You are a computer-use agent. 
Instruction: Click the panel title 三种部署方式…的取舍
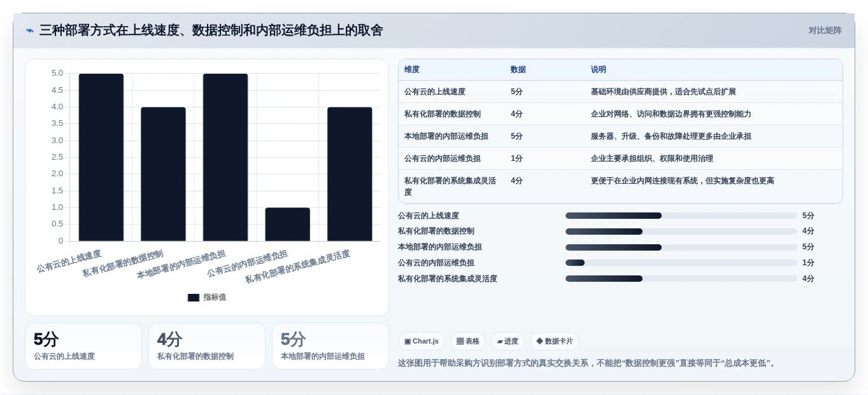211,31
